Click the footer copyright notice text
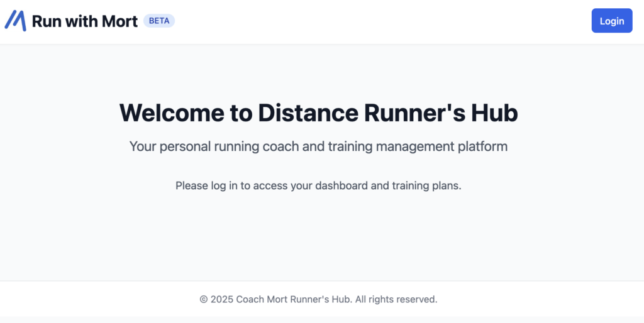Screen dimensions: 644x323 click(318, 299)
